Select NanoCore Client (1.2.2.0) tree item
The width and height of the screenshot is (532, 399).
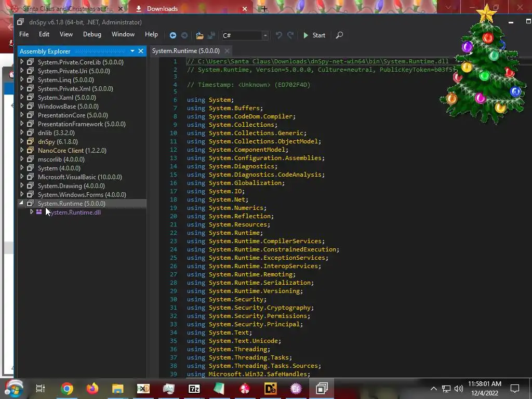pos(72,150)
